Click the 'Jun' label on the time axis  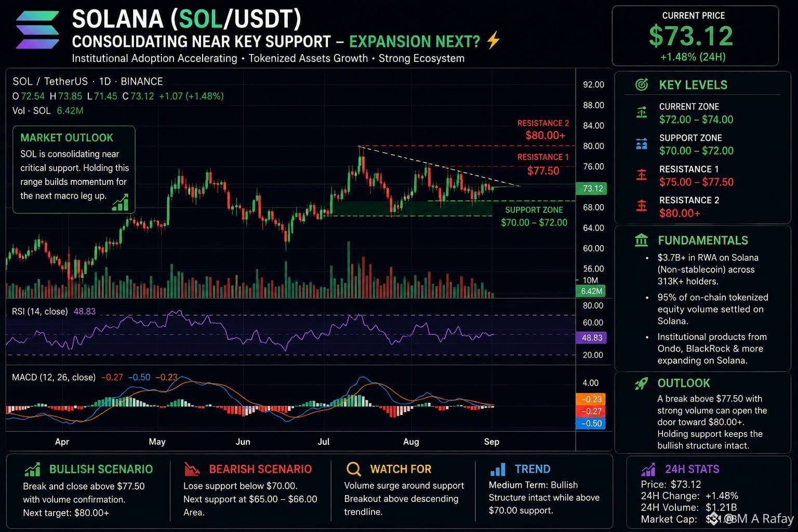pyautogui.click(x=243, y=442)
